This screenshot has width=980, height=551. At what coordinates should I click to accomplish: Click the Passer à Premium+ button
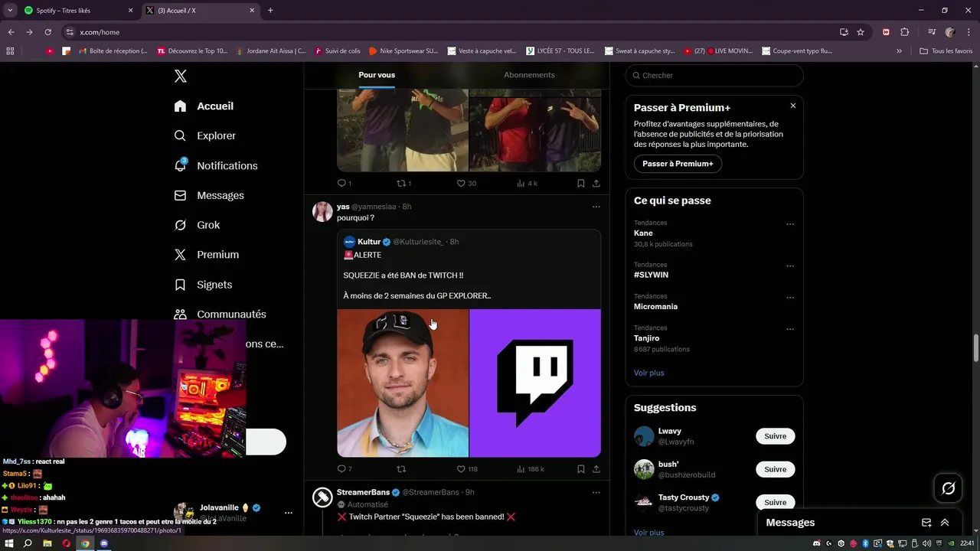tap(678, 164)
